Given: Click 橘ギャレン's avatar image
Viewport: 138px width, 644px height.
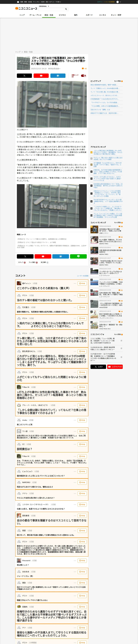Looking at the screenshot, I should point(19,283).
